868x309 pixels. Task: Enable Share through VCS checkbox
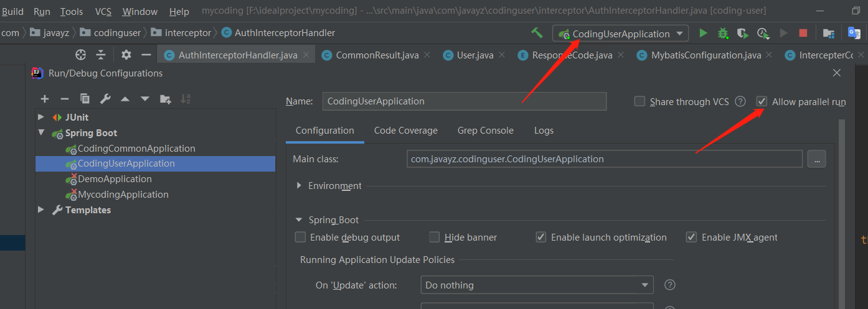(x=639, y=101)
